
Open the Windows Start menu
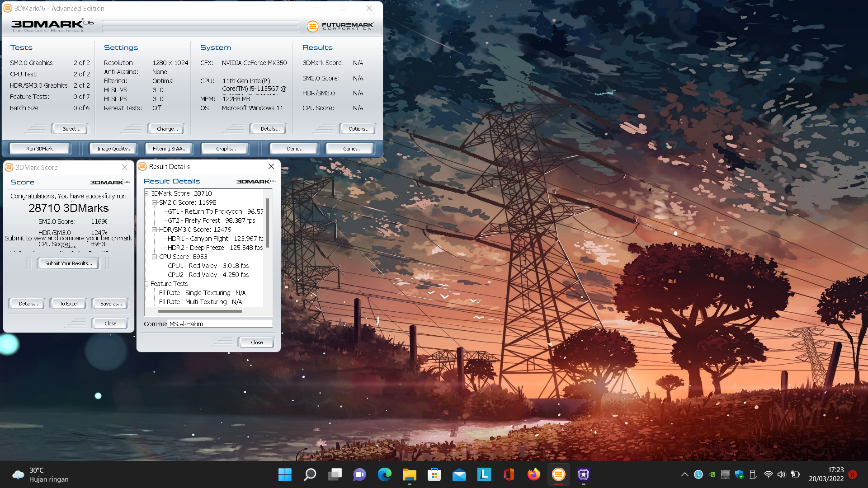pos(285,474)
